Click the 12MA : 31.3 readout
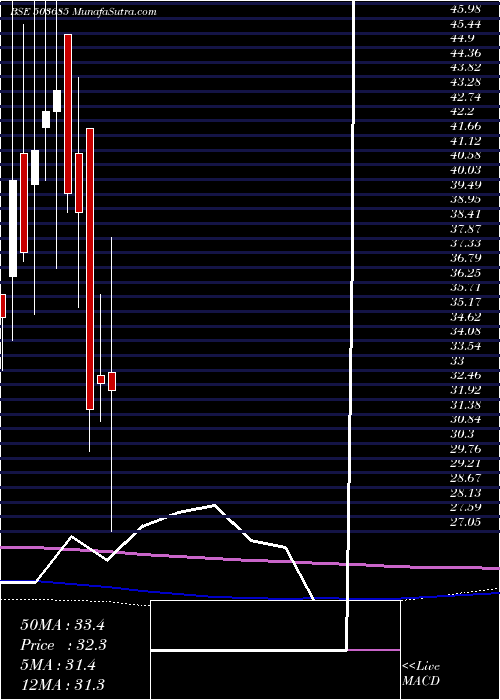The width and height of the screenshot is (500, 700). pyautogui.click(x=62, y=685)
